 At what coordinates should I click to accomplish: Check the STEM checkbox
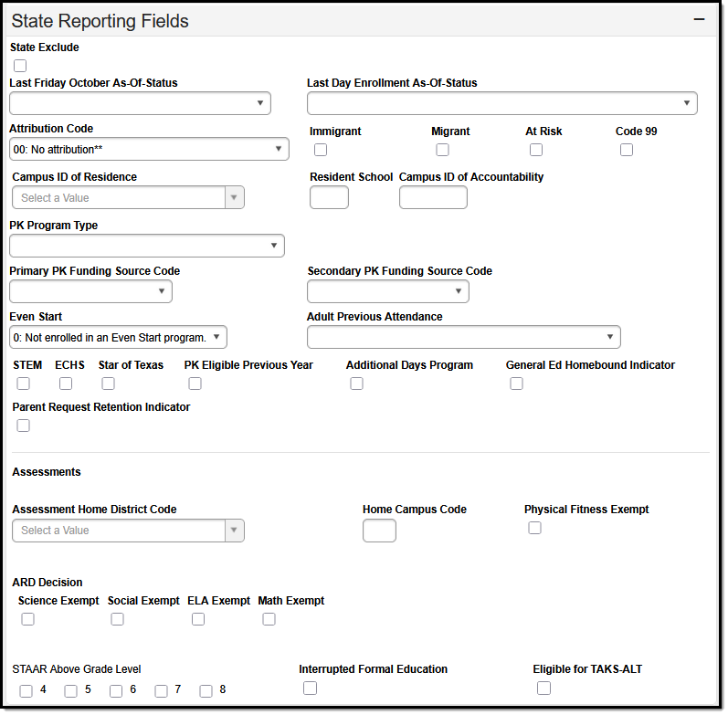(x=23, y=384)
